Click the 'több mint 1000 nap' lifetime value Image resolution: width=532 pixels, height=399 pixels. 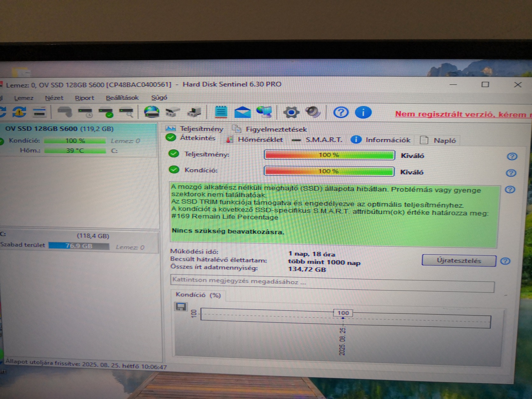pyautogui.click(x=324, y=262)
